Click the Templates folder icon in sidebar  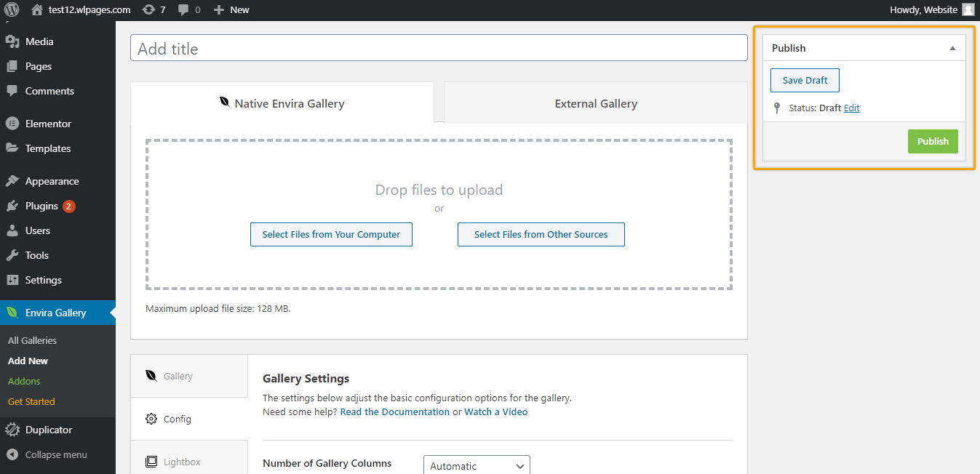click(x=12, y=148)
